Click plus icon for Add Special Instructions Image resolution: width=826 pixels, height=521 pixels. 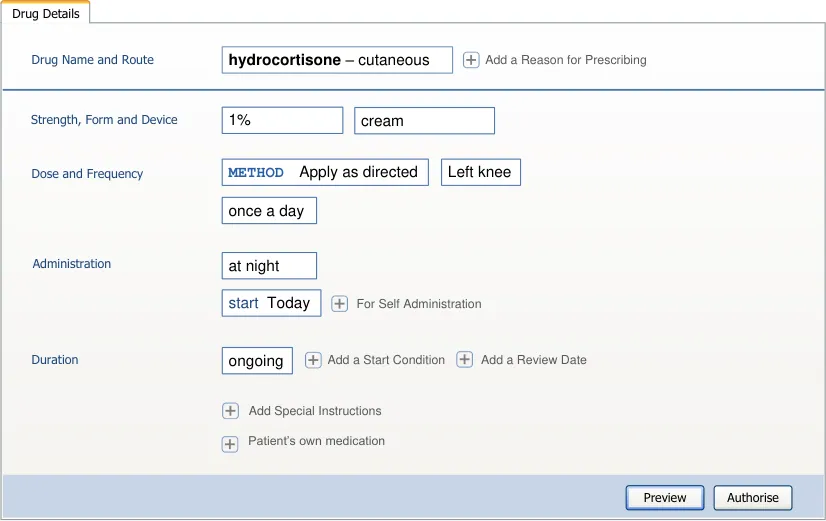point(230,411)
